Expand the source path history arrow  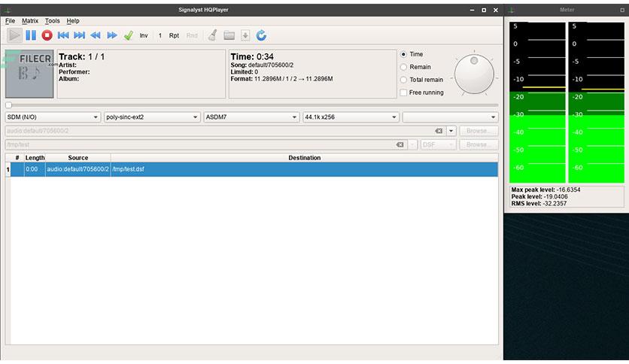click(451, 131)
